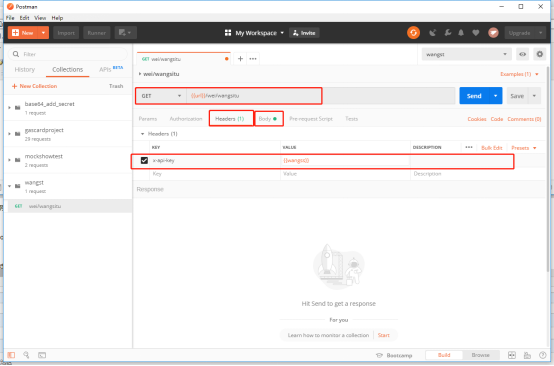Viewport: 554px width, 366px height.
Task: Toggle the sidebar icon in status bar
Action: coord(11,355)
